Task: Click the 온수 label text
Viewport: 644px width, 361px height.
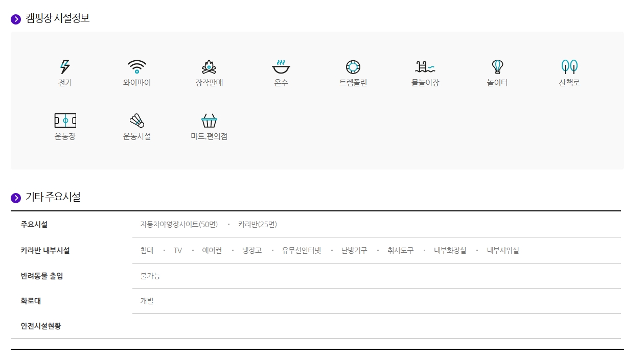Action: pos(281,83)
